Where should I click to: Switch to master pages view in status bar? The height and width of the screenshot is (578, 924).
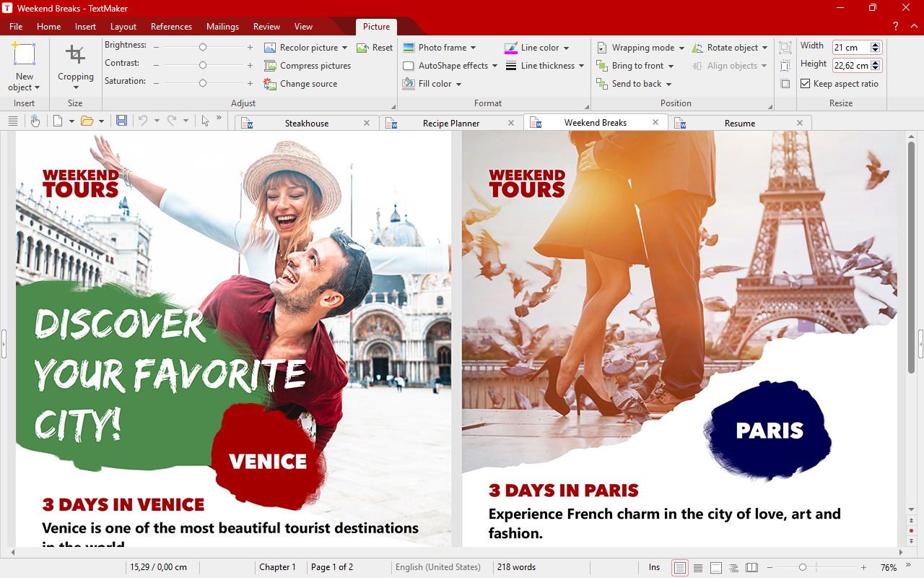716,567
